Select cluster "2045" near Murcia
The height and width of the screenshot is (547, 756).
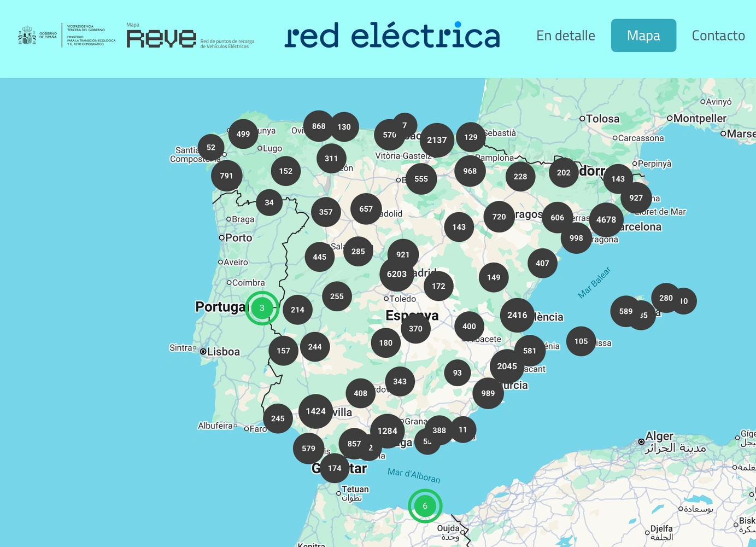coord(507,366)
